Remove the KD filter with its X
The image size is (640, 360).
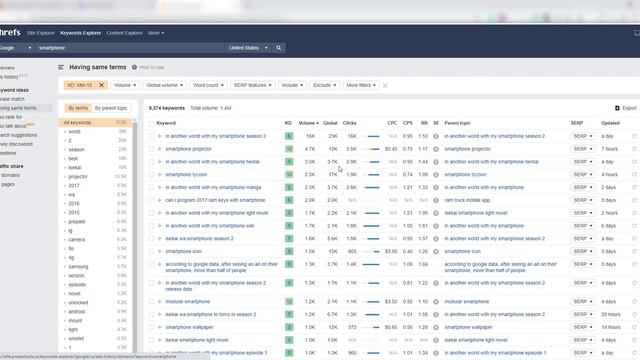coord(102,85)
